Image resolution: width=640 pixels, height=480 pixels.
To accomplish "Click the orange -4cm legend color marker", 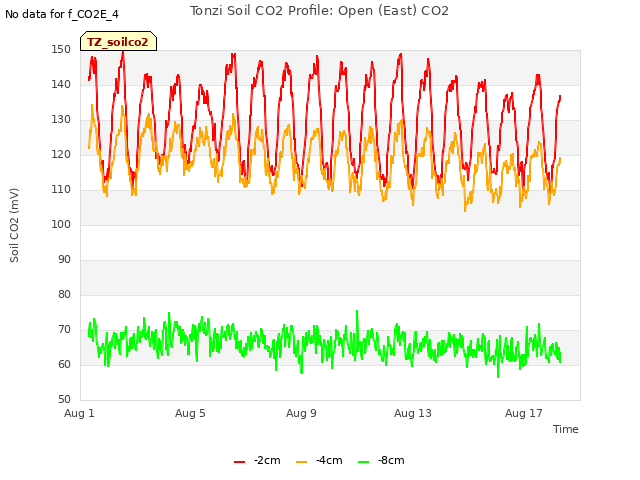I will click(x=301, y=462).
